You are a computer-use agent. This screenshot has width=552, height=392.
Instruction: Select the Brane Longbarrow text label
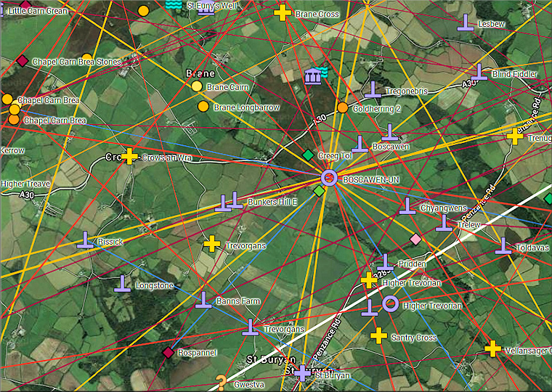tap(247, 107)
